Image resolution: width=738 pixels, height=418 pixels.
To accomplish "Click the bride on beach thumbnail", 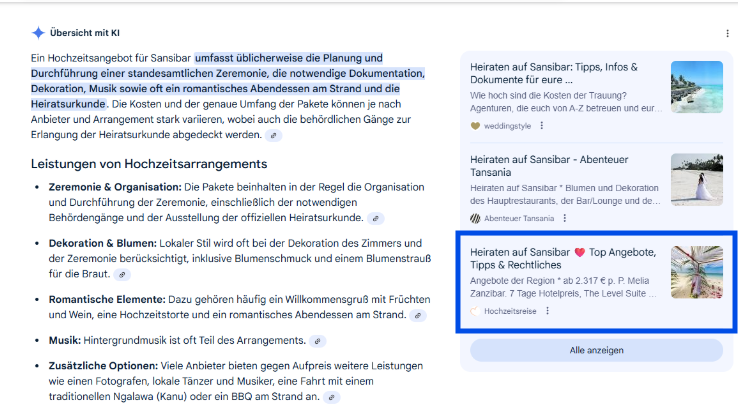I will tap(697, 179).
